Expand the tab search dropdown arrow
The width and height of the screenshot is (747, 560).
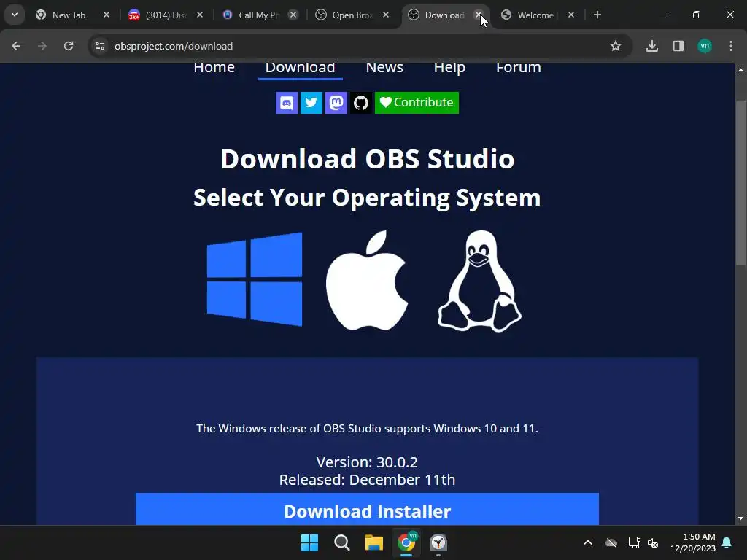coord(15,15)
